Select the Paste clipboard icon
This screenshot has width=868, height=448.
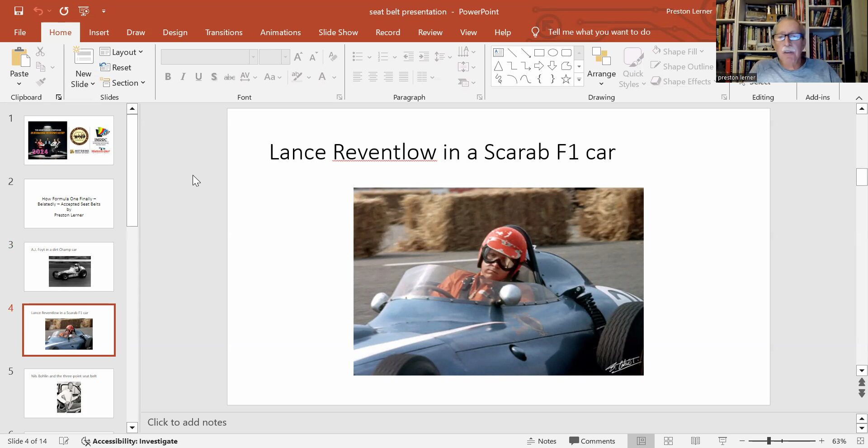19,58
